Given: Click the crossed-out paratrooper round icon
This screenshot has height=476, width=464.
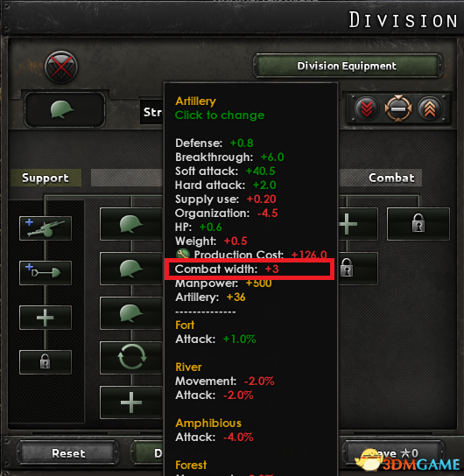Looking at the screenshot, I should pos(61,67).
